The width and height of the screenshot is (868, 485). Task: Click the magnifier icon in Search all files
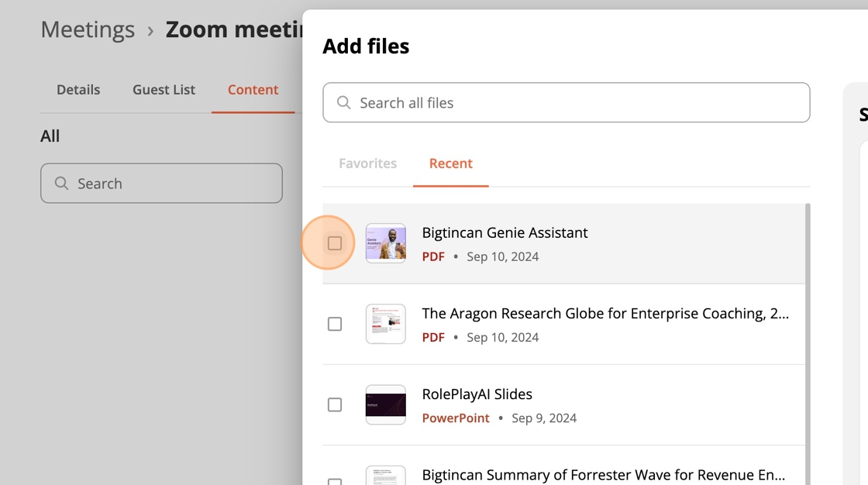[x=344, y=103]
